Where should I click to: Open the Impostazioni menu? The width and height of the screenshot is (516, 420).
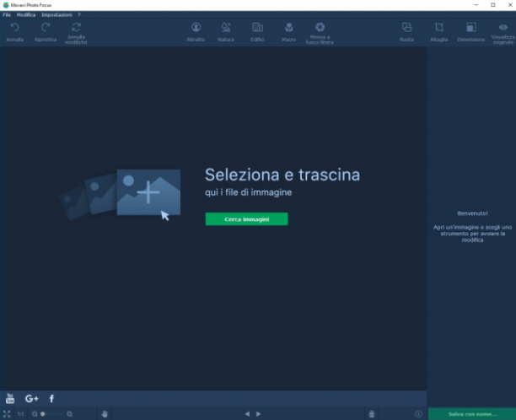56,15
